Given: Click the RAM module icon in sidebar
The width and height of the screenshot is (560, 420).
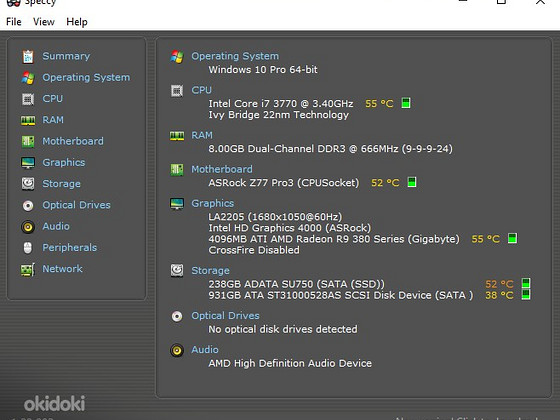Looking at the screenshot, I should point(28,120).
